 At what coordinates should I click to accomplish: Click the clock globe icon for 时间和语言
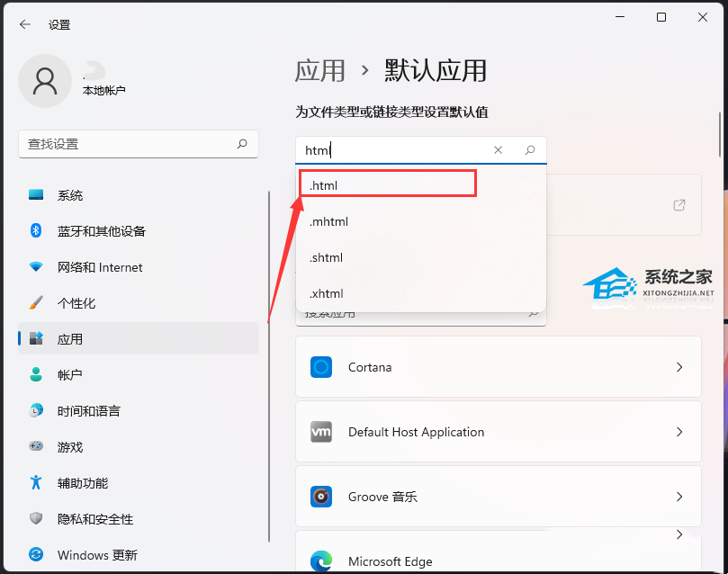36,410
